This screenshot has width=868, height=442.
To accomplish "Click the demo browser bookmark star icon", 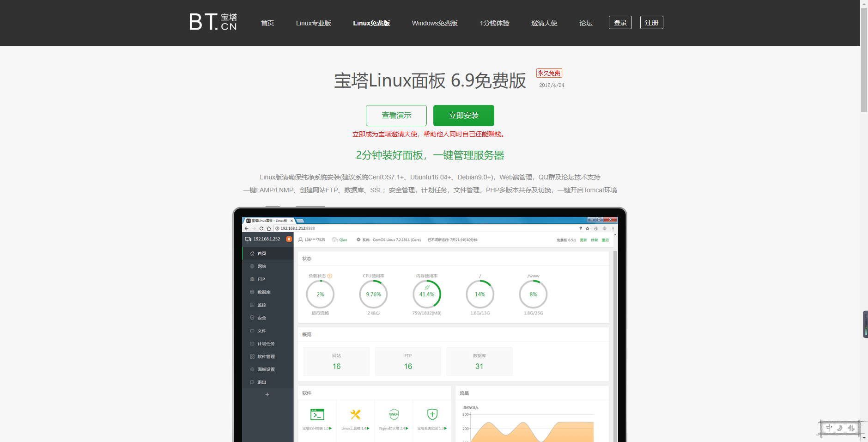I will [588, 228].
